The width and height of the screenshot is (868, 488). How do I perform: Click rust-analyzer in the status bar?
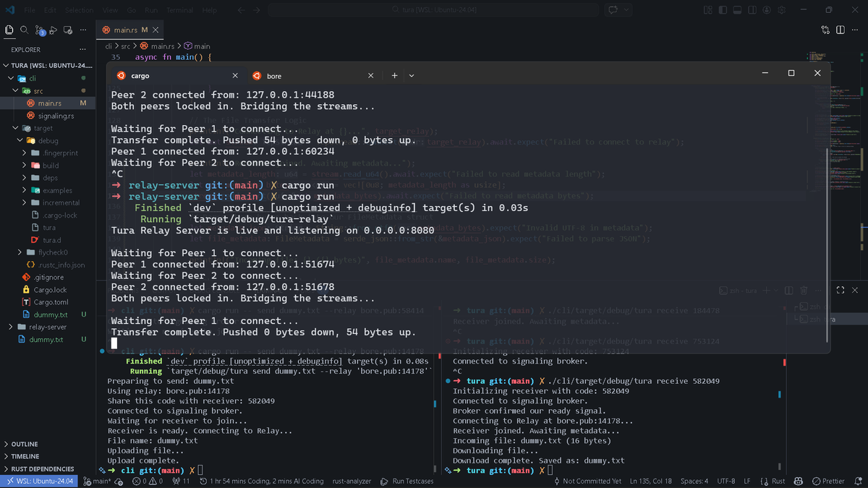(352, 481)
